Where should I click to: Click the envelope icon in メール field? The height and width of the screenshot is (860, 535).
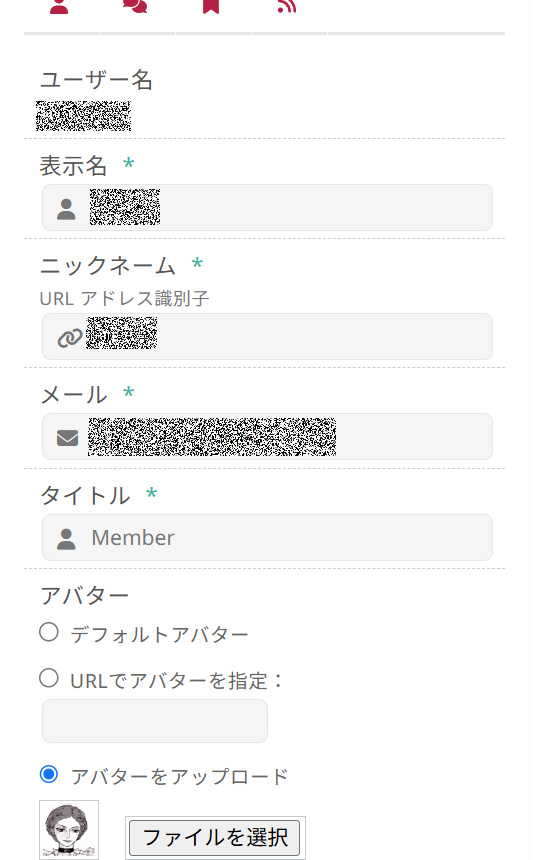(x=67, y=438)
